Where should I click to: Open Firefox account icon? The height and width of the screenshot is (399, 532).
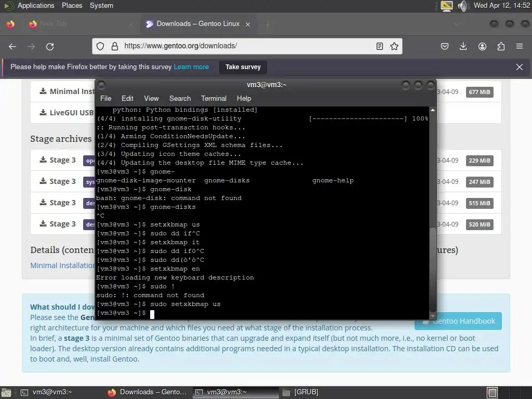click(x=482, y=46)
